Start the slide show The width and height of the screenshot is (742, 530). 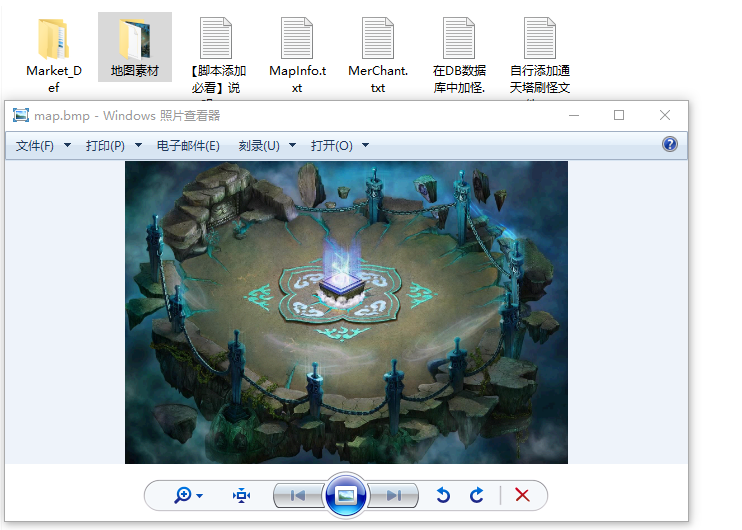click(346, 495)
